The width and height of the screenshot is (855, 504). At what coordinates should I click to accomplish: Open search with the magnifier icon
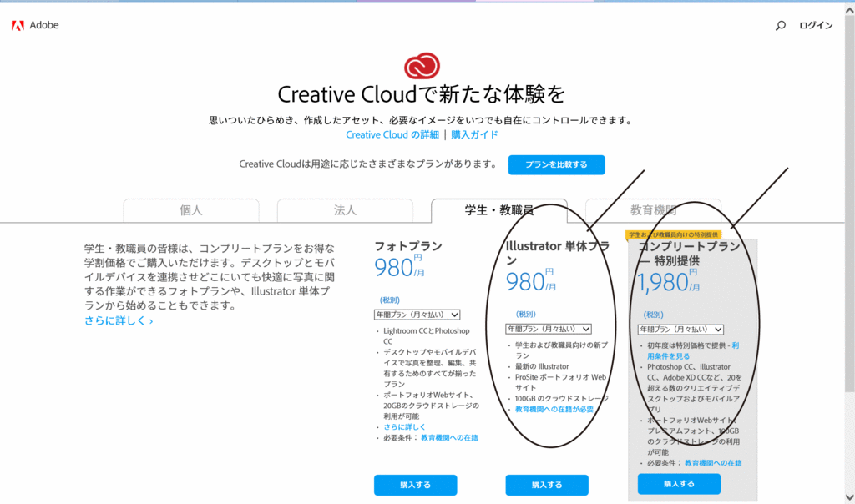(x=781, y=25)
